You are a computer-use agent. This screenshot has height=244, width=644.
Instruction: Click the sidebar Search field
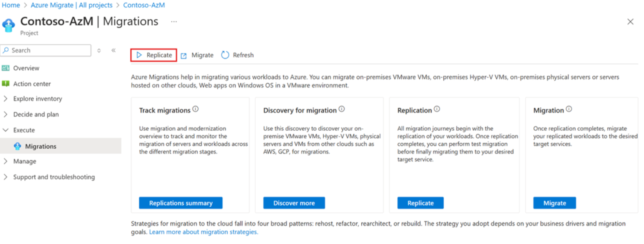click(x=47, y=50)
